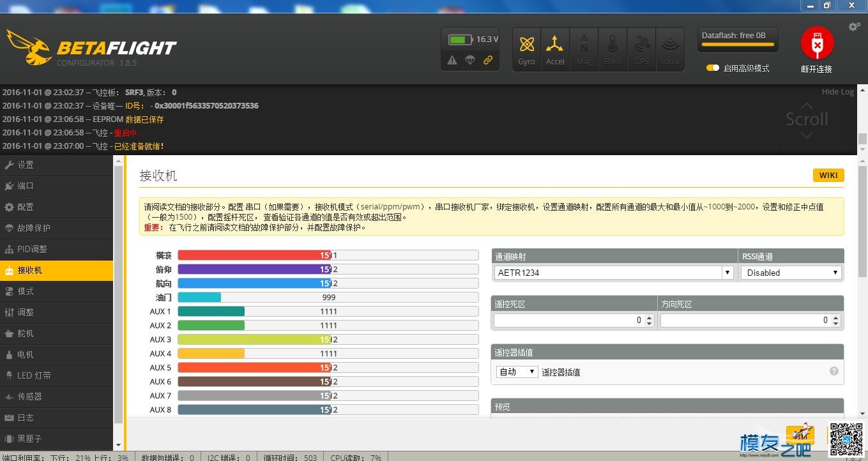Click the 油门 throttle channel bar

point(328,298)
